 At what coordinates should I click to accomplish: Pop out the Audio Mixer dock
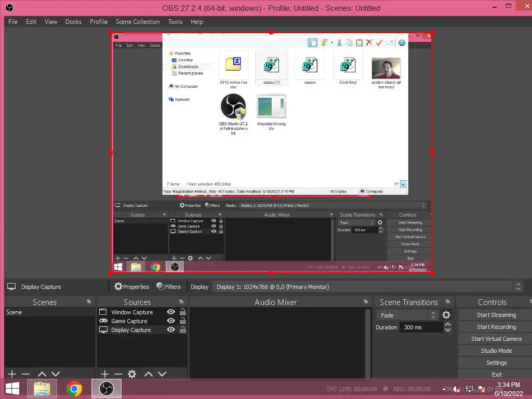click(365, 302)
